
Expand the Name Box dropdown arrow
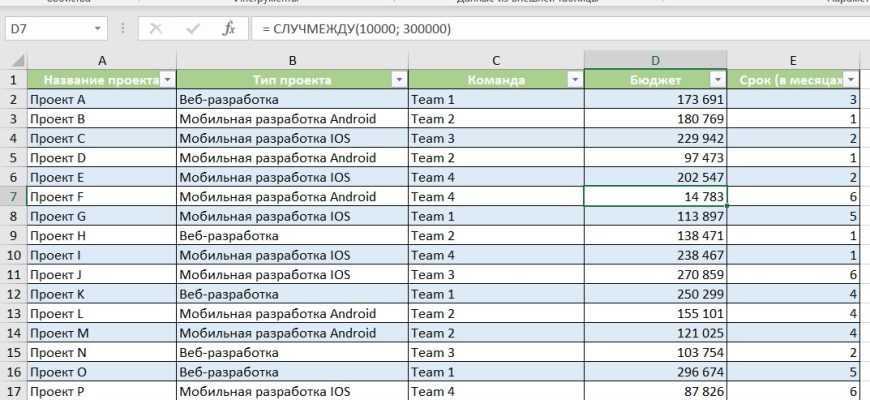[97, 29]
